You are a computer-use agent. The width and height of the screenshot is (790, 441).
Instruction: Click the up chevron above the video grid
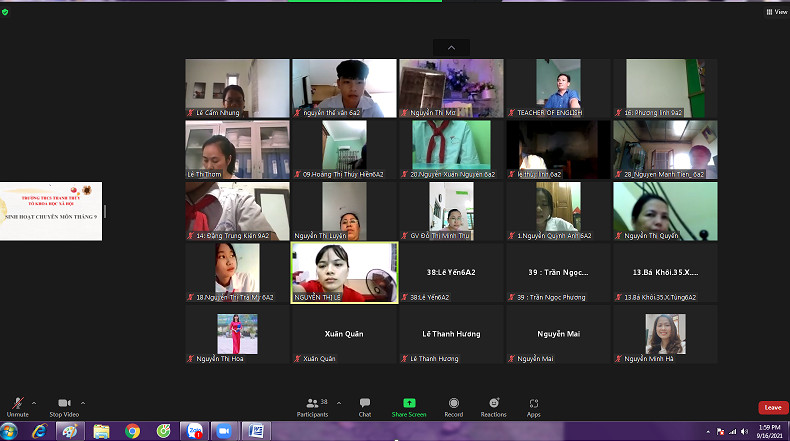pyautogui.click(x=451, y=47)
